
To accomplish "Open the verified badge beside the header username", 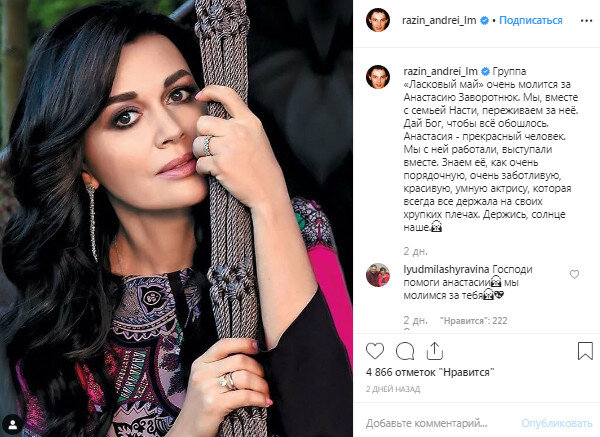I will 484,20.
